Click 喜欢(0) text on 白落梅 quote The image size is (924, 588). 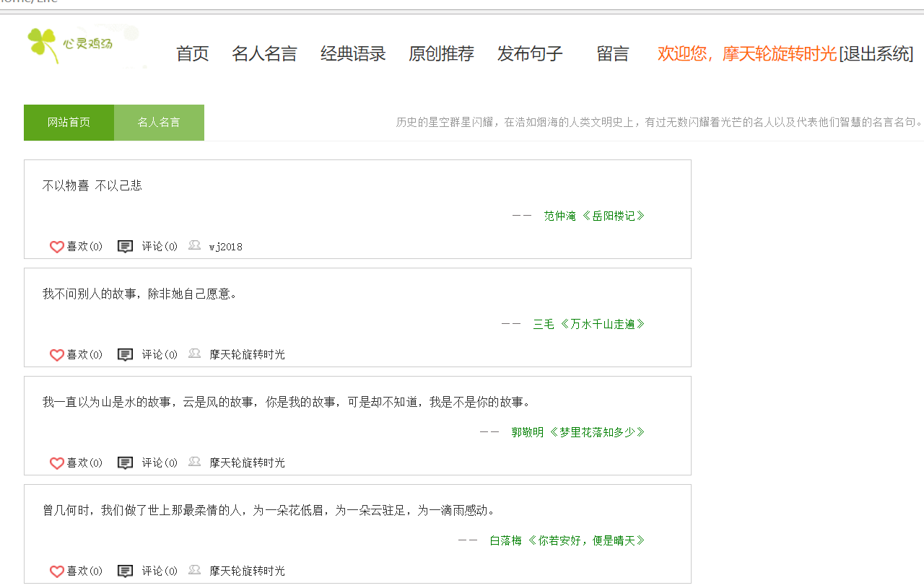click(85, 571)
